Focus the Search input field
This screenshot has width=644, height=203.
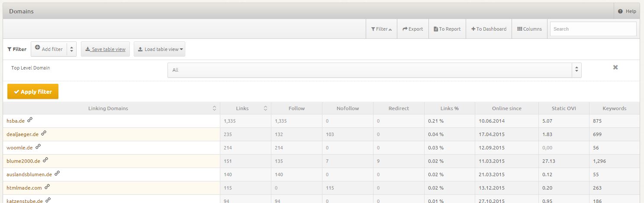[x=593, y=29]
